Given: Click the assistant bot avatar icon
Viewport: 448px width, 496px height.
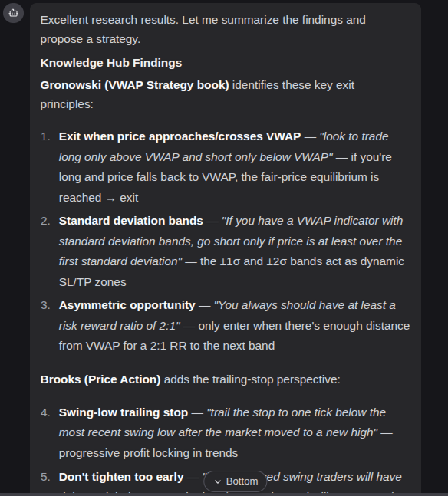Looking at the screenshot, I should click(13, 13).
